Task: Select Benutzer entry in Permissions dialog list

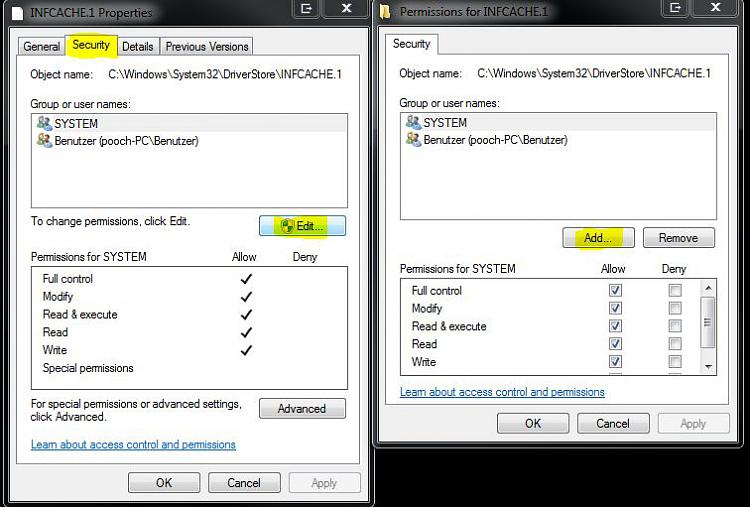Action: coord(558,140)
